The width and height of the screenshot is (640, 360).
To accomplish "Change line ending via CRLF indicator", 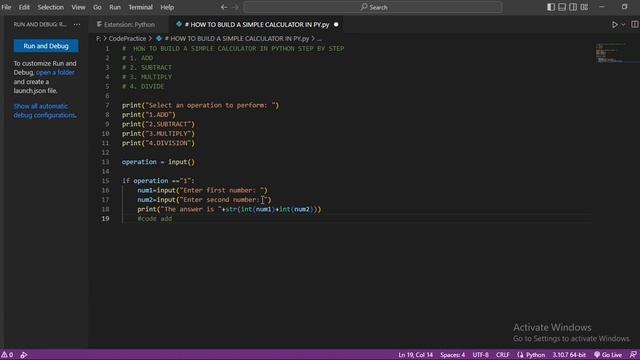I will coord(503,355).
